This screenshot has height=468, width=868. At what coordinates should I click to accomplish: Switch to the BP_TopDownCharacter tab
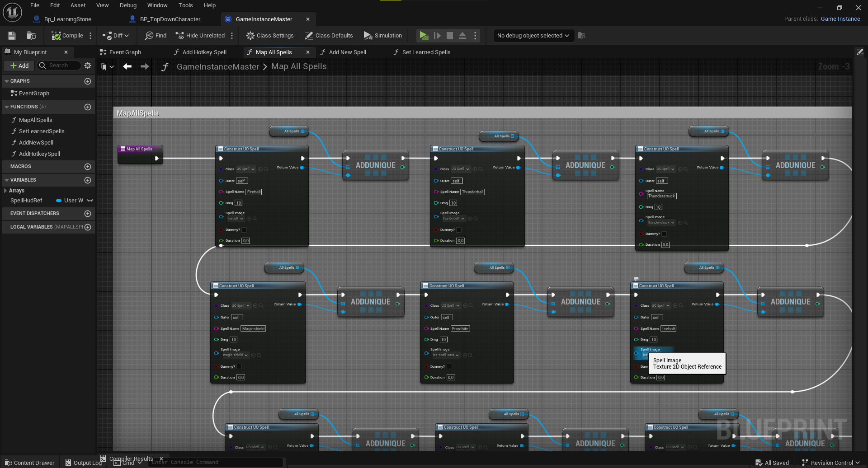(170, 19)
